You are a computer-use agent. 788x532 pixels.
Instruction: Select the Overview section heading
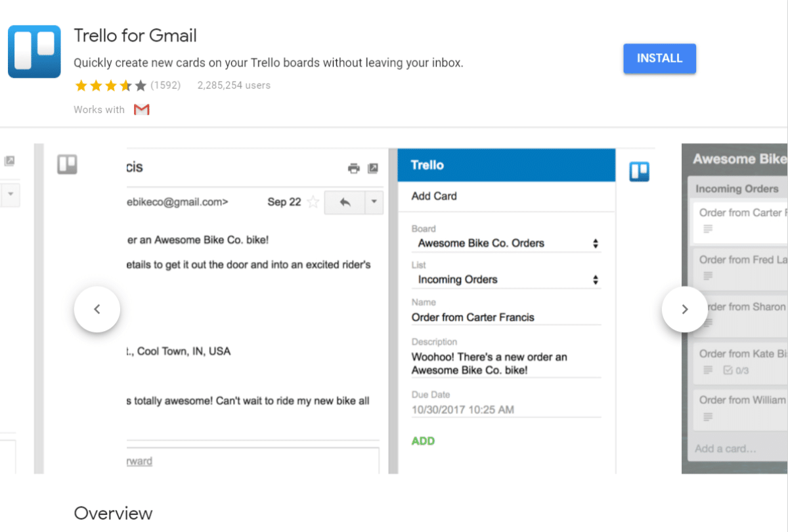pyautogui.click(x=113, y=513)
